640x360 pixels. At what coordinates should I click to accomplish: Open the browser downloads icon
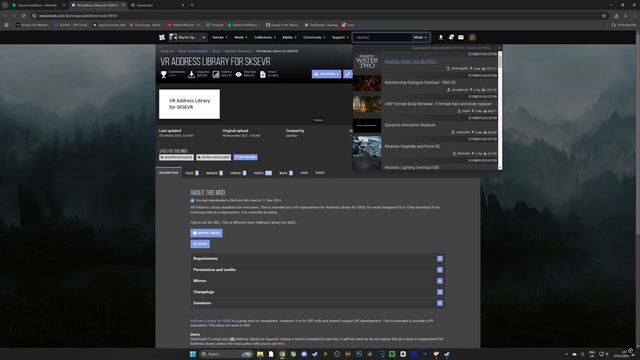pyautogui.click(x=616, y=16)
